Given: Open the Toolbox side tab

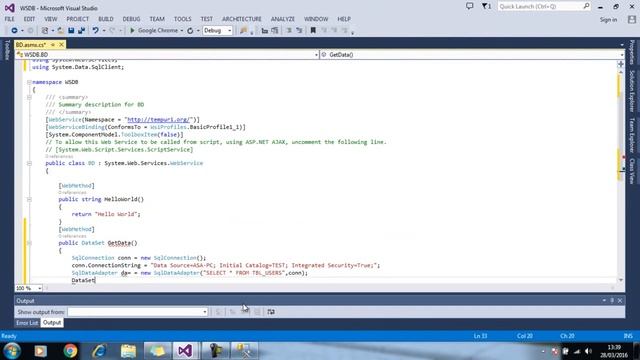Looking at the screenshot, I should [x=7, y=50].
